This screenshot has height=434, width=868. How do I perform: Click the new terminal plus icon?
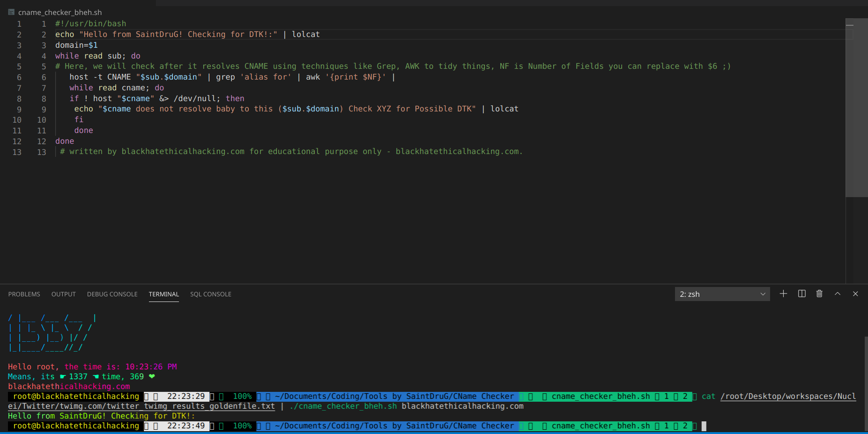coord(783,294)
